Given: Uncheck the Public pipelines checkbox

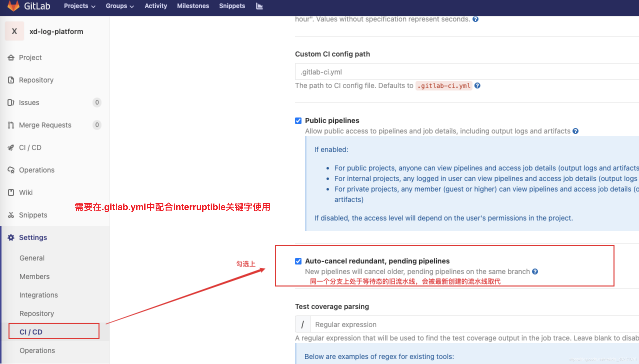Looking at the screenshot, I should pos(298,121).
